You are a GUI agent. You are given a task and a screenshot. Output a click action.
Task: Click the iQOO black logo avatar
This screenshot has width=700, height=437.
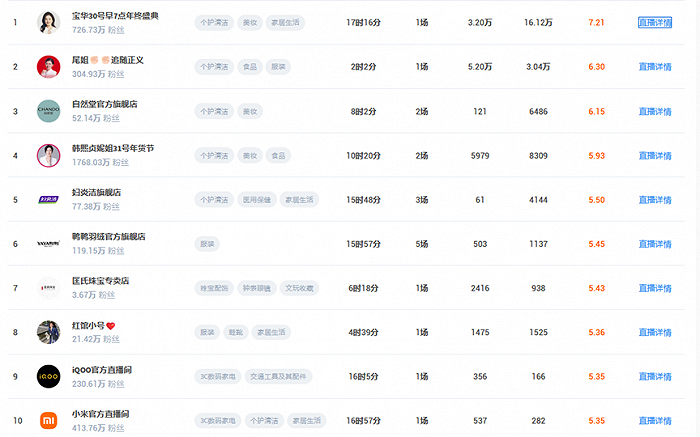click(49, 376)
